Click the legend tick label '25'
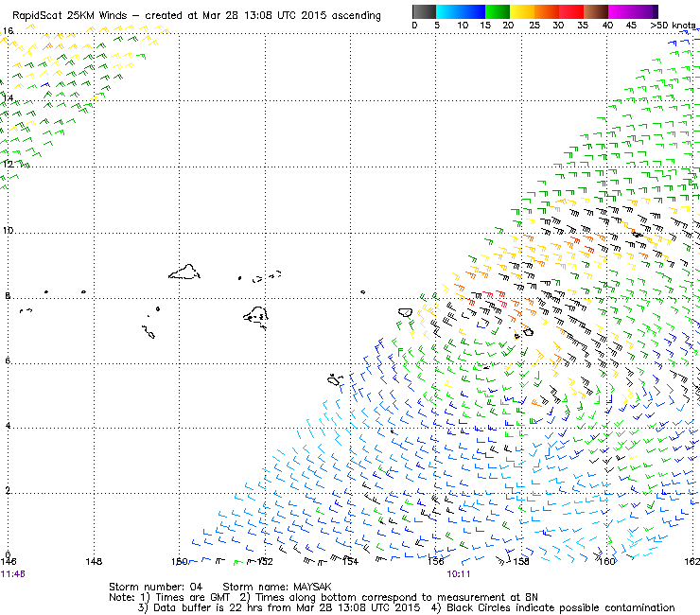700x615 pixels. [x=534, y=26]
